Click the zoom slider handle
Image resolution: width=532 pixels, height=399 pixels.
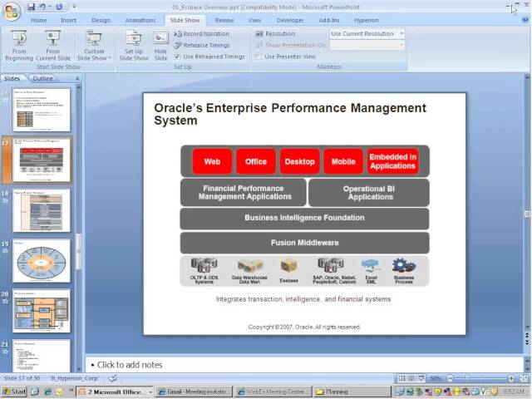click(467, 378)
